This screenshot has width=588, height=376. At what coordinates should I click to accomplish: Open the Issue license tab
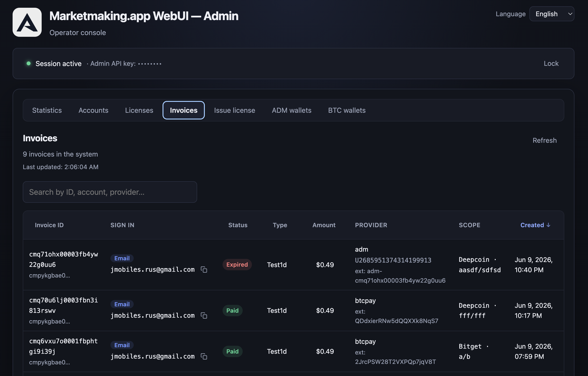click(234, 110)
